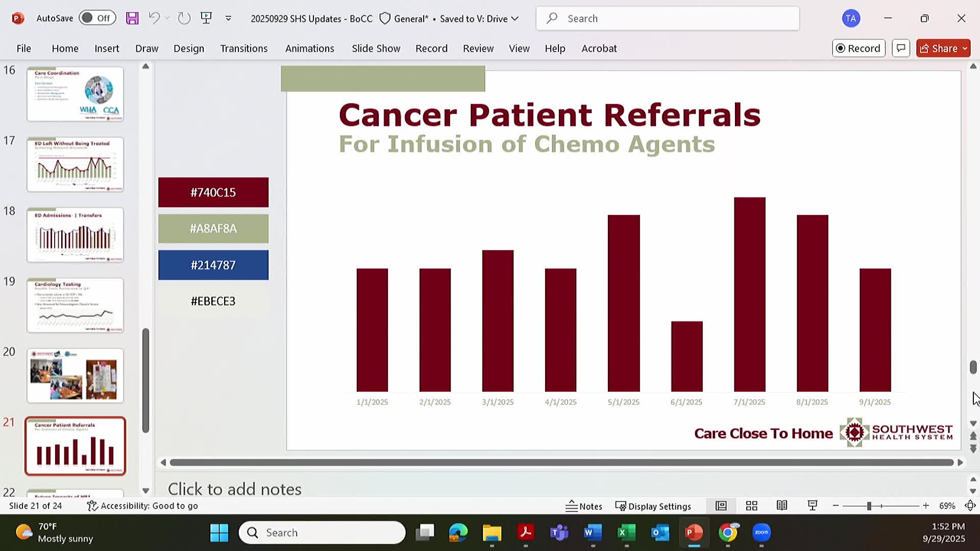Screen dimensions: 980x551
Task: Open the Animations ribbon tab
Action: coord(309,48)
